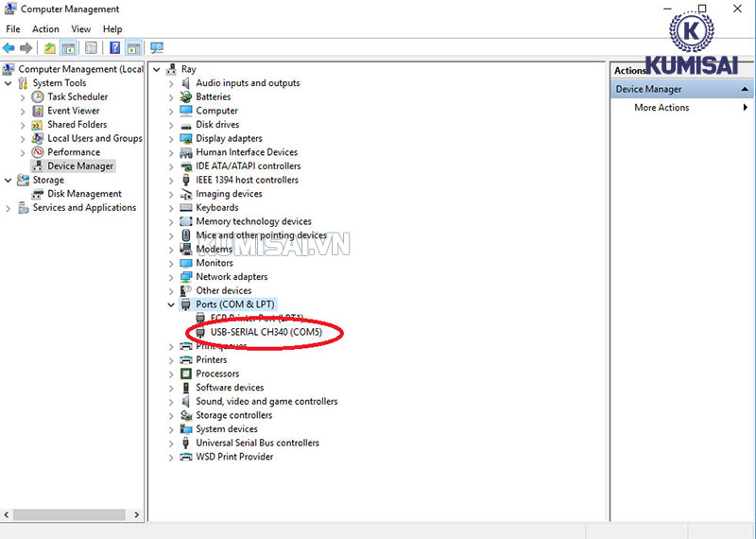Click the Back arrow in the toolbar

click(9, 48)
